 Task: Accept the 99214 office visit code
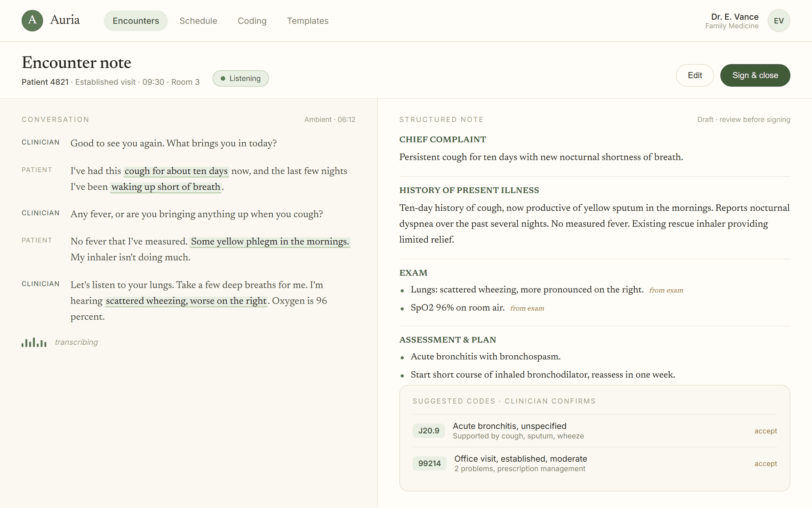pyautogui.click(x=765, y=464)
